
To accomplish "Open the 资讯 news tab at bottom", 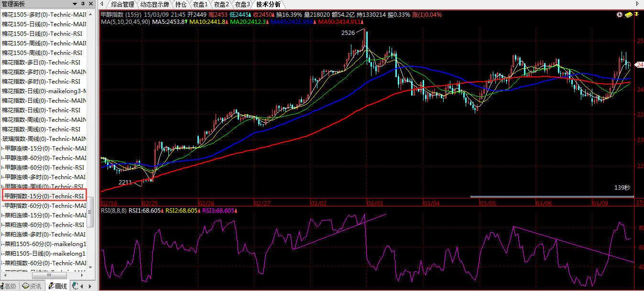I will [32, 286].
